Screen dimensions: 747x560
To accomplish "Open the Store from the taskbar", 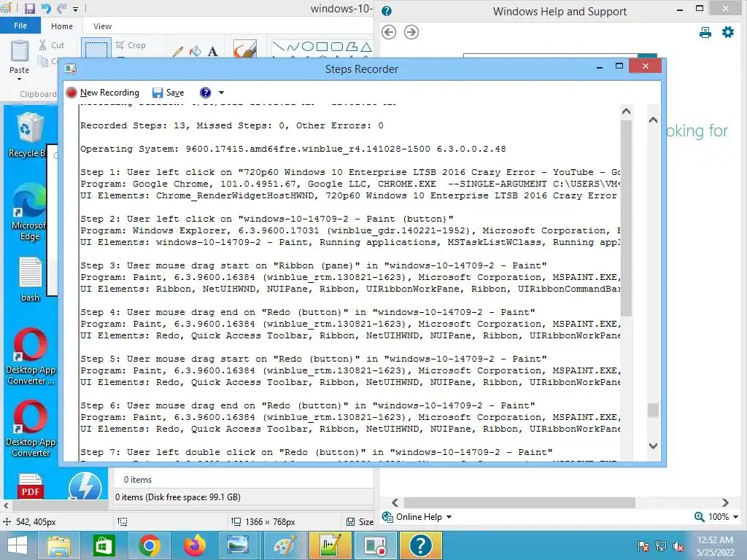I will [x=104, y=545].
